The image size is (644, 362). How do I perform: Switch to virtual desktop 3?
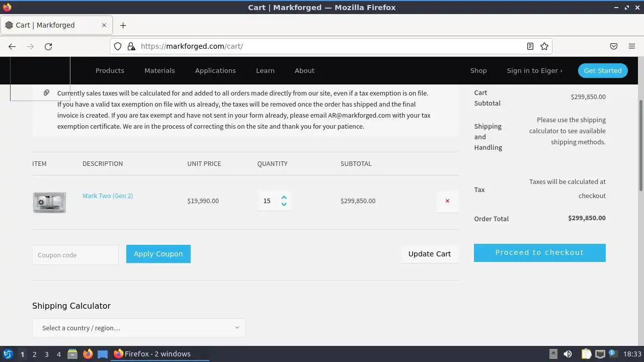(x=46, y=354)
